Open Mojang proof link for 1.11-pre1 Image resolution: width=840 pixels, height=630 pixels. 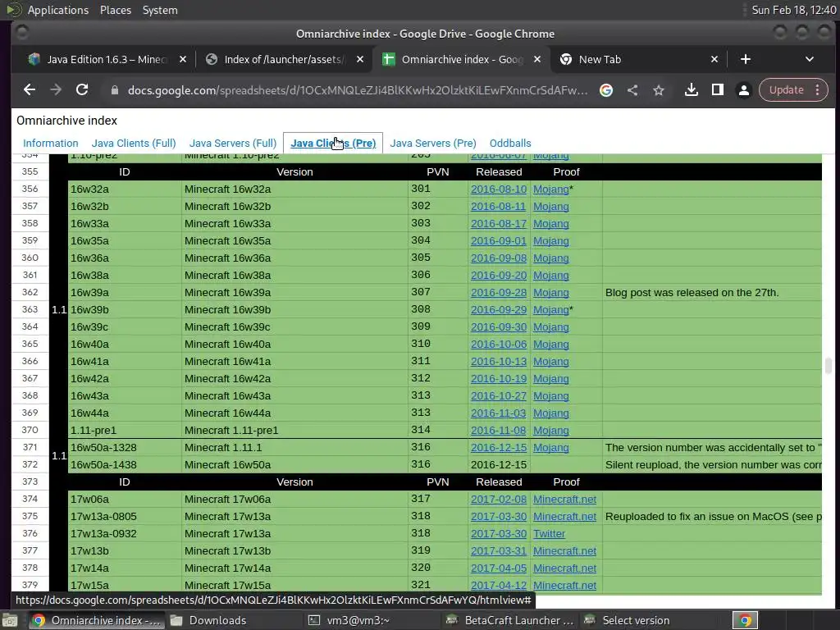[550, 430]
